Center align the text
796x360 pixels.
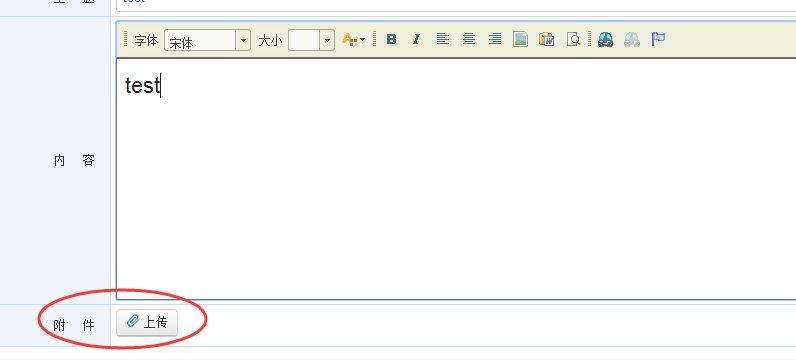(x=469, y=39)
